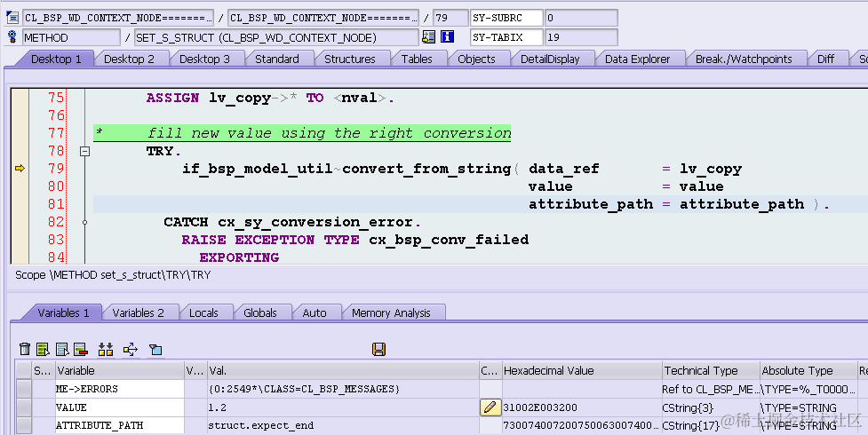868x435 pixels.
Task: Switch to the Desktop 2 tab
Action: tap(129, 59)
